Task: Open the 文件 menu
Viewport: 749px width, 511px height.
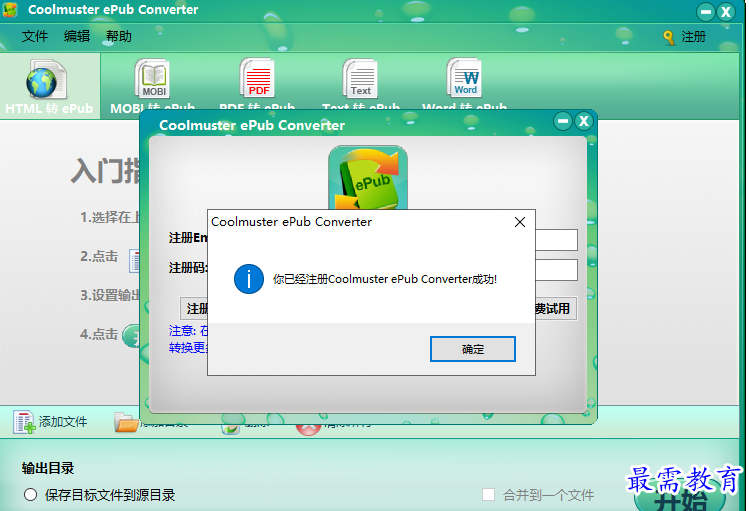Action: coord(35,36)
